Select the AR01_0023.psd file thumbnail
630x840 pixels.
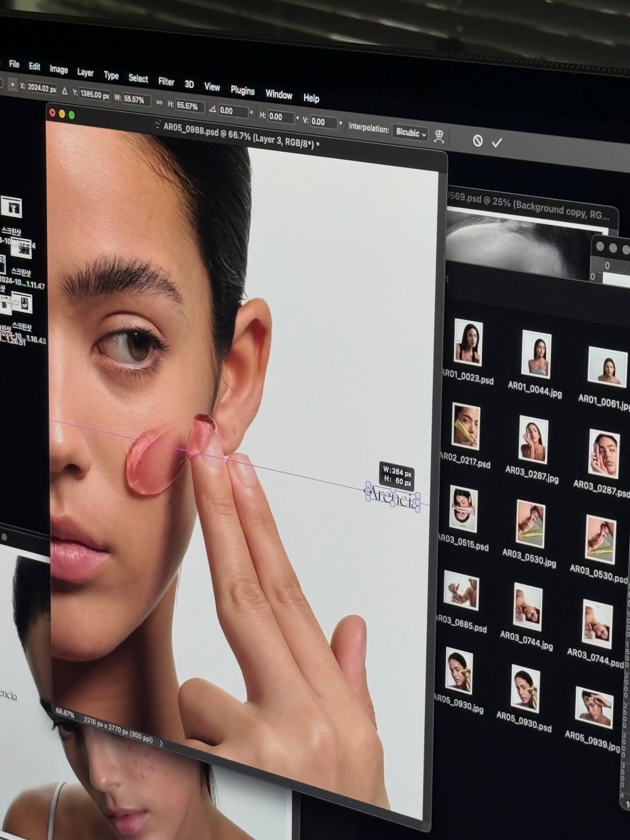click(468, 343)
